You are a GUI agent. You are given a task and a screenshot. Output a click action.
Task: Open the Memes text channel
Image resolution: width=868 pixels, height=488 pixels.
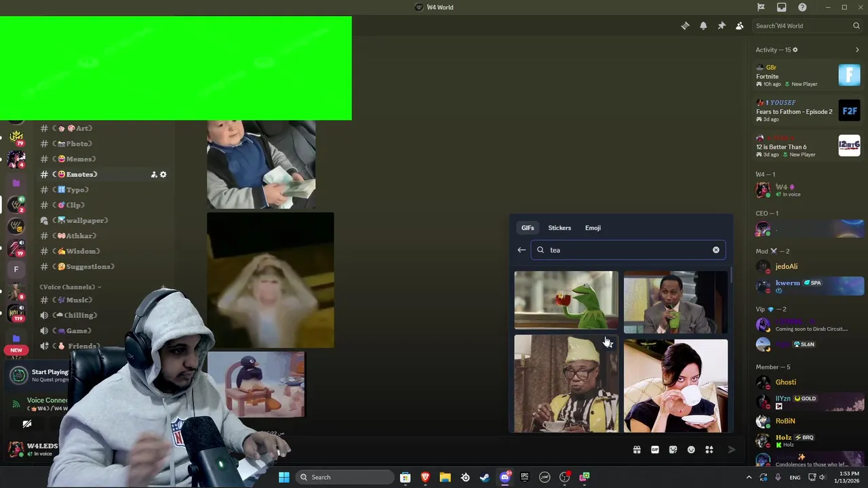click(x=104, y=159)
